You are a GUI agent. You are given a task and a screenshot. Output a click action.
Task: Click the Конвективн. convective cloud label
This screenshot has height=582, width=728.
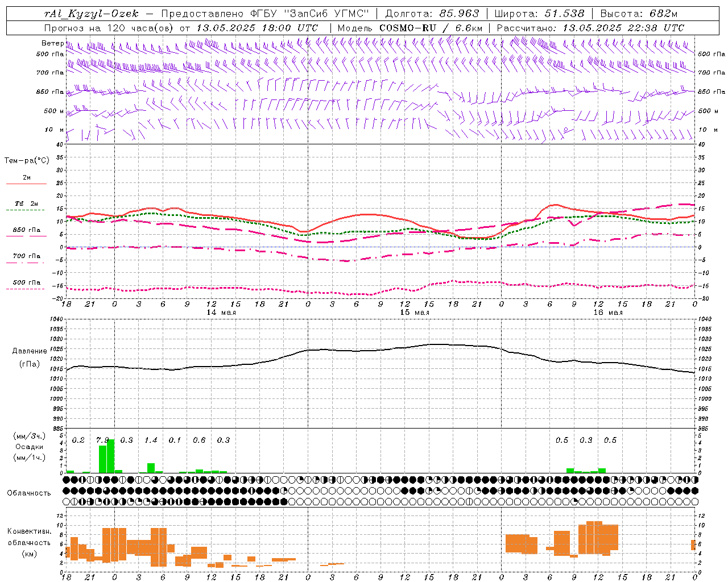point(30,531)
